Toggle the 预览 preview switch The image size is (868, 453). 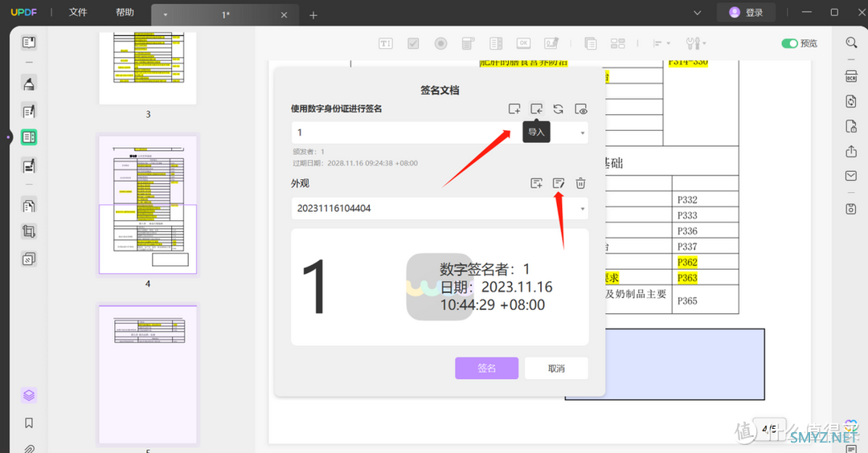click(789, 43)
